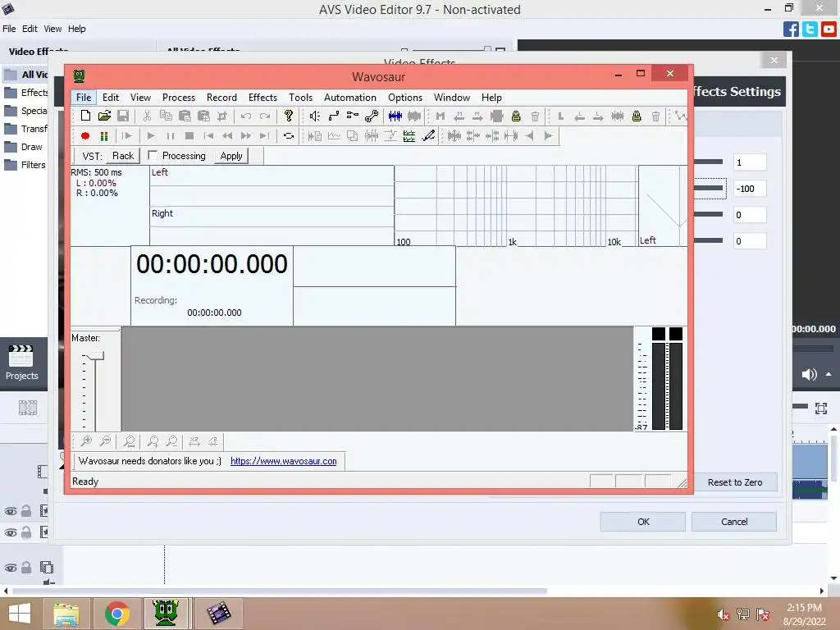Image resolution: width=840 pixels, height=630 pixels.
Task: Toggle the lowest eye icon in AVS timeline
Action: (x=10, y=568)
